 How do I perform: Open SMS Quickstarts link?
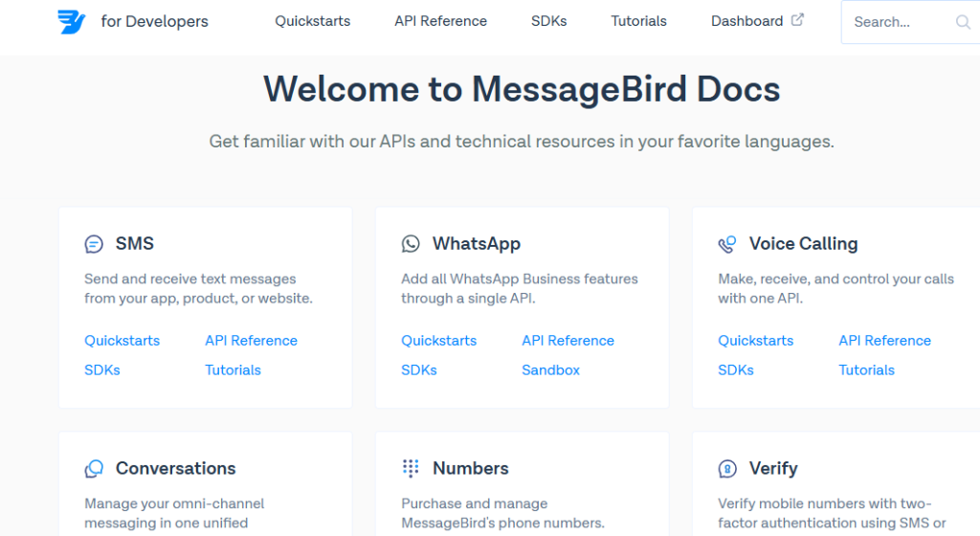(x=122, y=341)
